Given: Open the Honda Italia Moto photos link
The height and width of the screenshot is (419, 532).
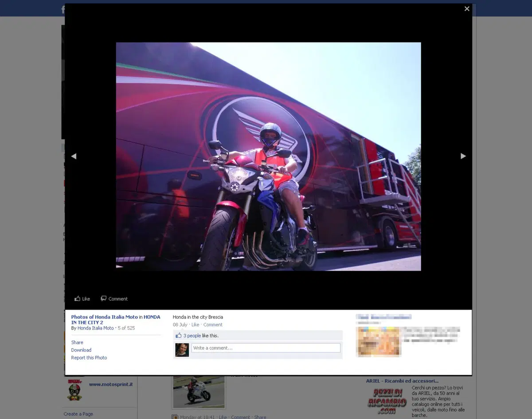Looking at the screenshot, I should click(105, 317).
